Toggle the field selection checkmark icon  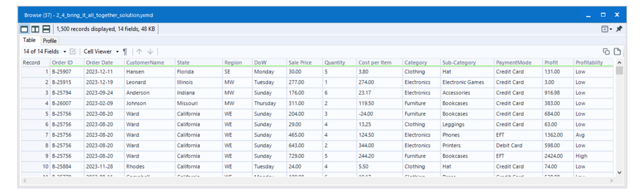point(72,51)
